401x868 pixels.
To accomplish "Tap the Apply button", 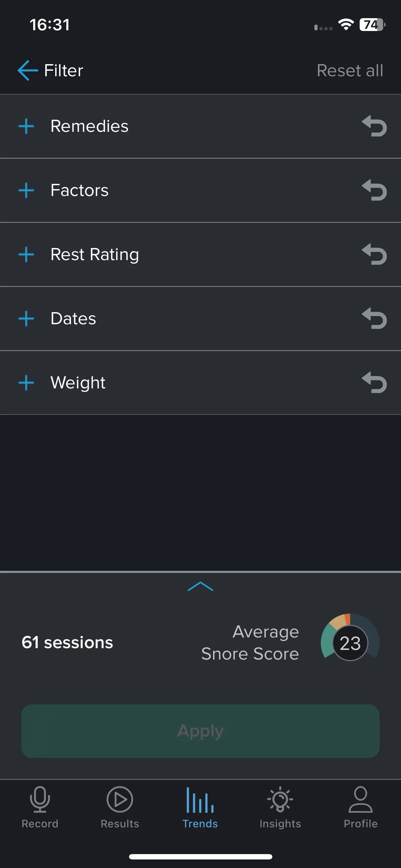I will pyautogui.click(x=200, y=731).
